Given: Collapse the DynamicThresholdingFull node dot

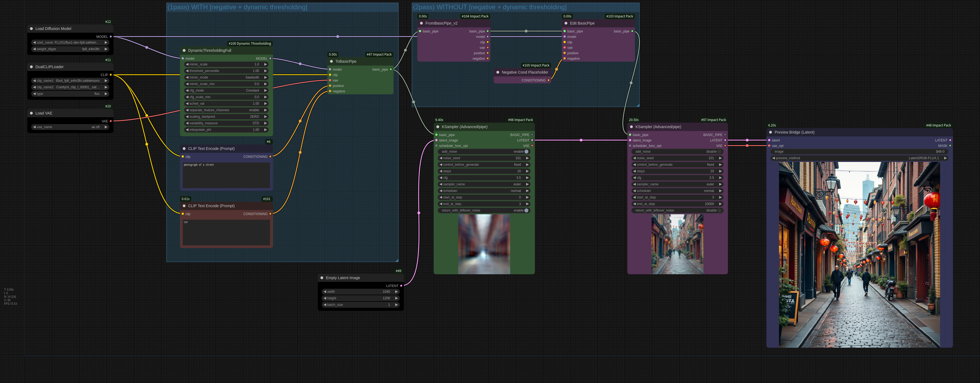Looking at the screenshot, I should pyautogui.click(x=184, y=51).
